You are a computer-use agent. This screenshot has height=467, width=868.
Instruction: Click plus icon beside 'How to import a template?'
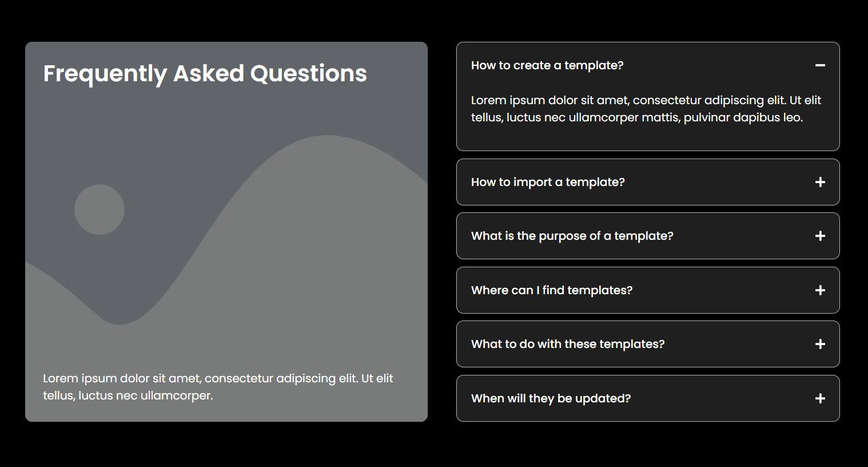click(820, 182)
